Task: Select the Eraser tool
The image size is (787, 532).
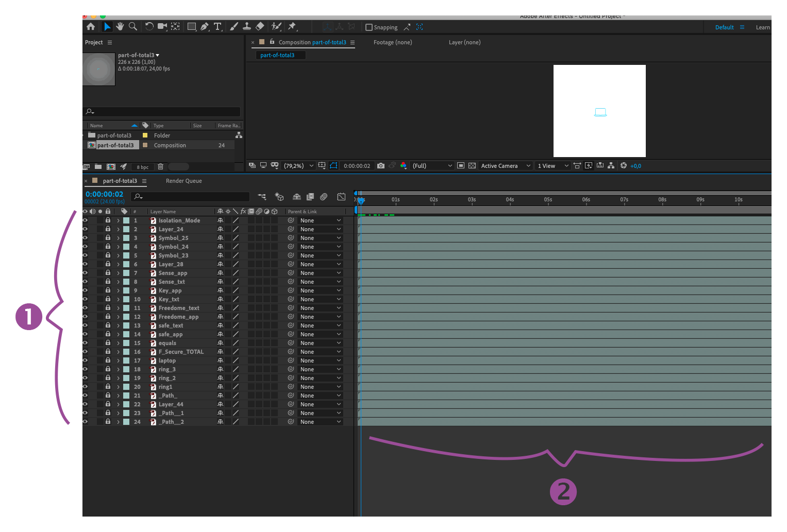Action: click(260, 26)
